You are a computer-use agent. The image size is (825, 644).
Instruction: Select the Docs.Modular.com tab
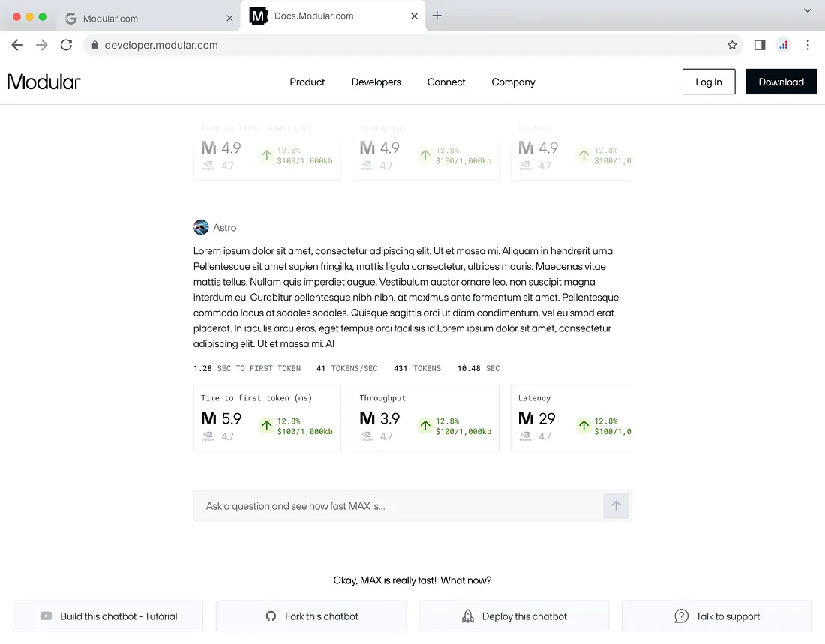pos(332,16)
